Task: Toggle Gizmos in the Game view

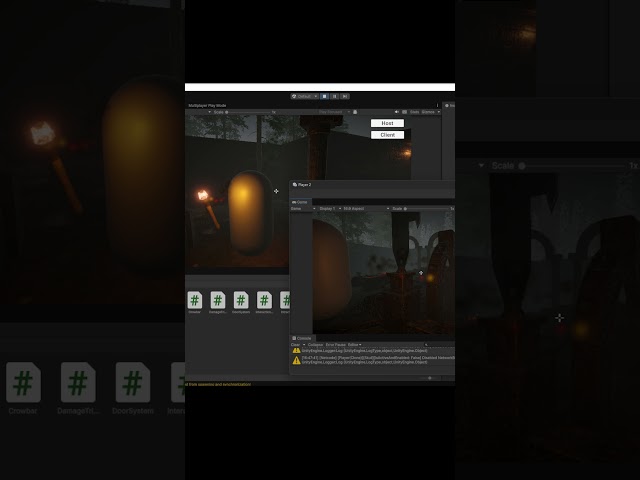Action: point(428,112)
